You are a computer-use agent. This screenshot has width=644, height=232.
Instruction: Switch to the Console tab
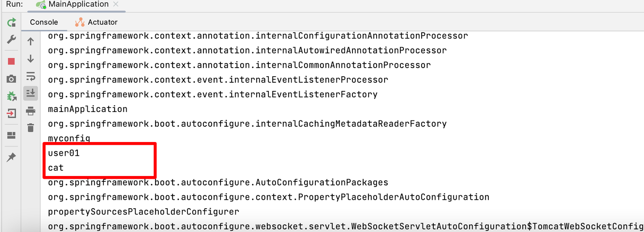(x=44, y=22)
